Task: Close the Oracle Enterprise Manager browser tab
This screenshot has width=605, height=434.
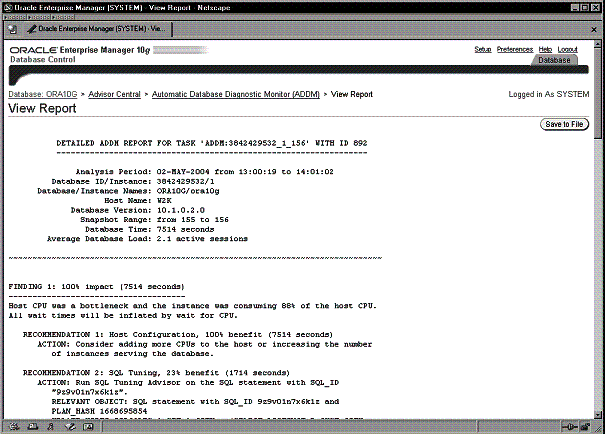Action: coord(594,29)
